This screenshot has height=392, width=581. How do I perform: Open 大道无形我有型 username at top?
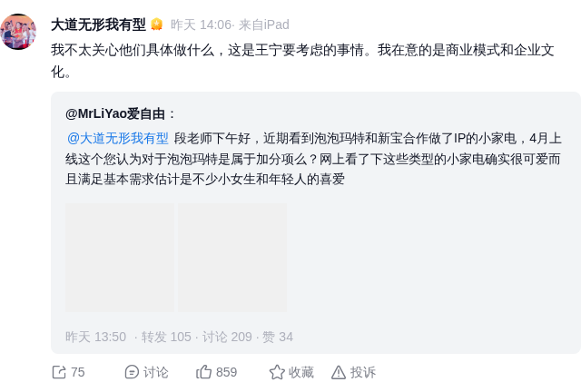coord(99,24)
